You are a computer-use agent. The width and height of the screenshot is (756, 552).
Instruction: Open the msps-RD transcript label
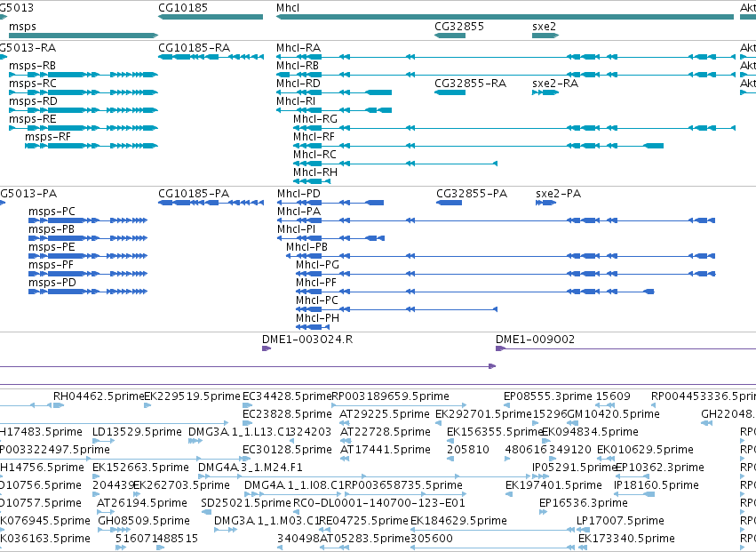[x=33, y=100]
